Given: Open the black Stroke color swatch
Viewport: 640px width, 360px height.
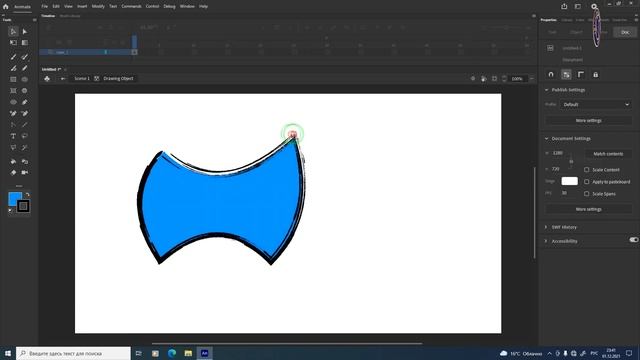Looking at the screenshot, I should click(x=23, y=206).
